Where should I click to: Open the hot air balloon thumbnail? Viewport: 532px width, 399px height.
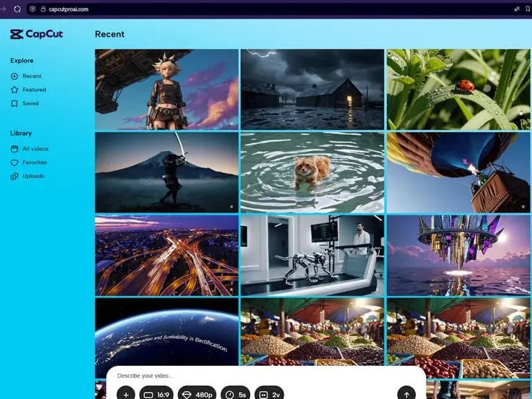pos(459,172)
